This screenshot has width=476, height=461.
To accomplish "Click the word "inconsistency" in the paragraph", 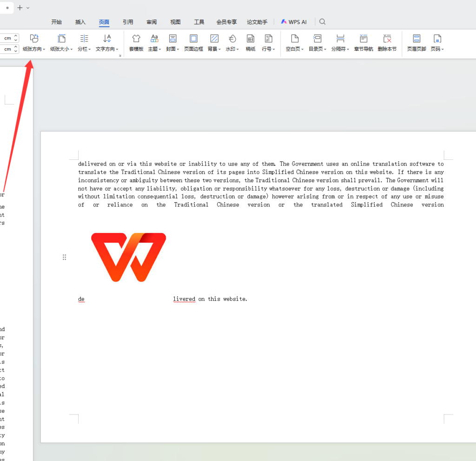I will pos(99,180).
